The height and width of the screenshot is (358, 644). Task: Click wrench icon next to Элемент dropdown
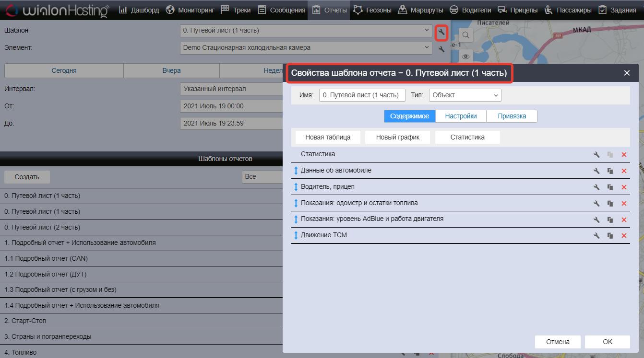coord(441,49)
